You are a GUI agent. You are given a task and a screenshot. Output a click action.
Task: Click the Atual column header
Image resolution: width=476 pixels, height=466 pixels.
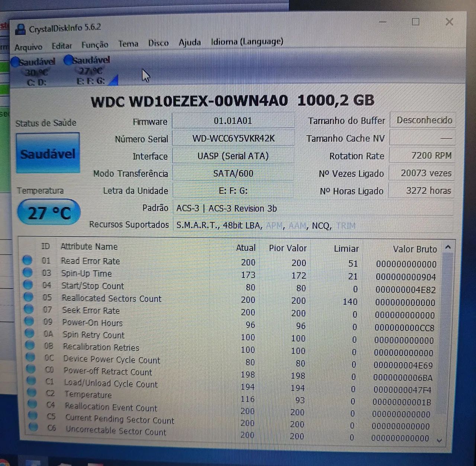(x=245, y=248)
